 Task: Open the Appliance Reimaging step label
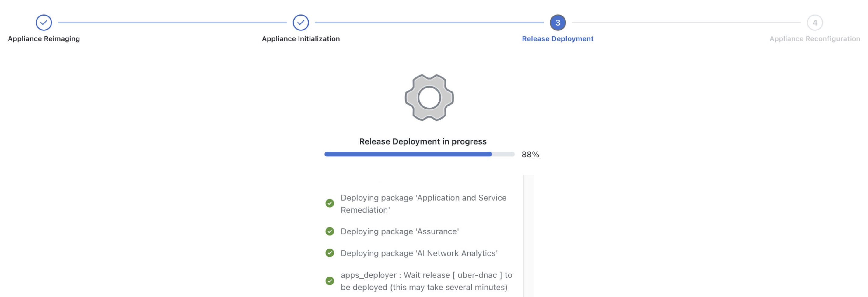click(44, 39)
